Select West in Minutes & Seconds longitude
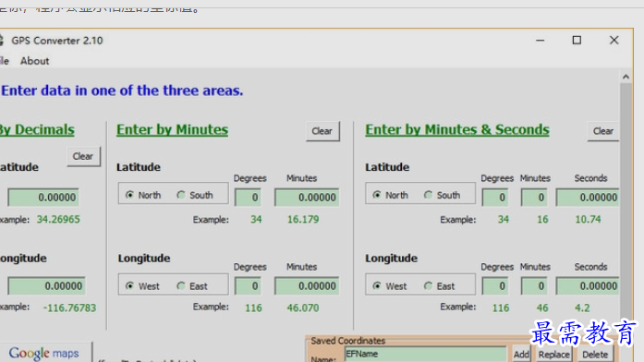 390,286
